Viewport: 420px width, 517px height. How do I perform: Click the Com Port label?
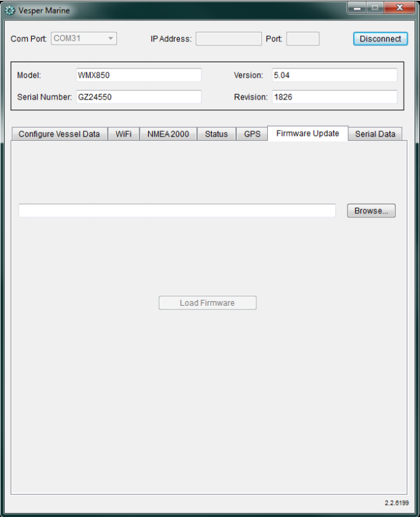click(x=28, y=39)
